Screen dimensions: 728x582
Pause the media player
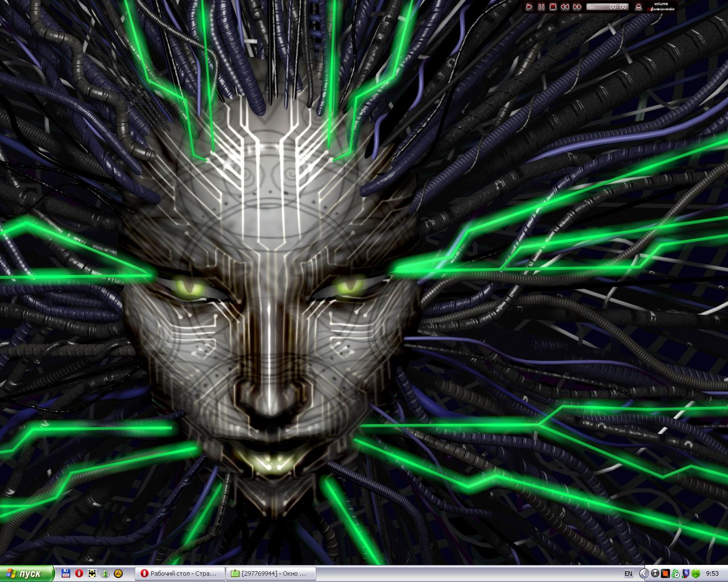pyautogui.click(x=541, y=7)
